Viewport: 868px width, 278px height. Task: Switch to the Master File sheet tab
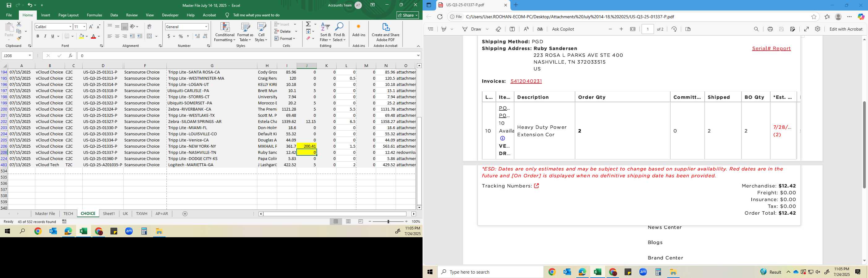click(x=45, y=214)
